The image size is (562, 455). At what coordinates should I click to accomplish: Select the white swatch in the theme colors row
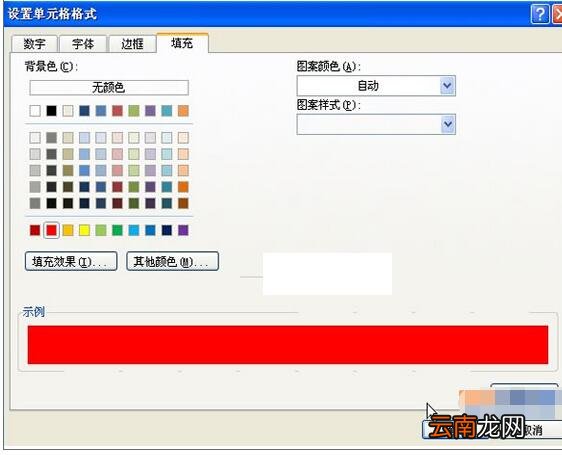[x=35, y=111]
